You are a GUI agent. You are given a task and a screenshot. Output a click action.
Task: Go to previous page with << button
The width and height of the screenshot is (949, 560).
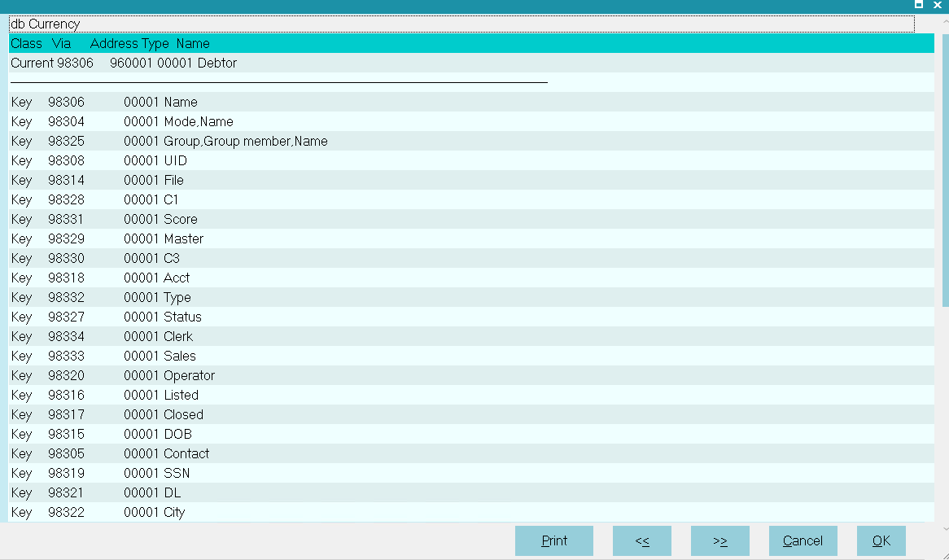click(x=641, y=540)
